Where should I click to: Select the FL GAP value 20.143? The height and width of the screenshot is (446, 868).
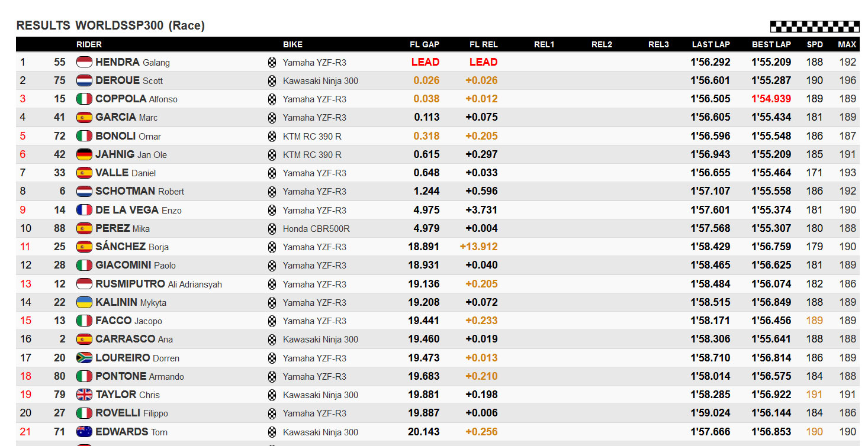click(x=424, y=432)
